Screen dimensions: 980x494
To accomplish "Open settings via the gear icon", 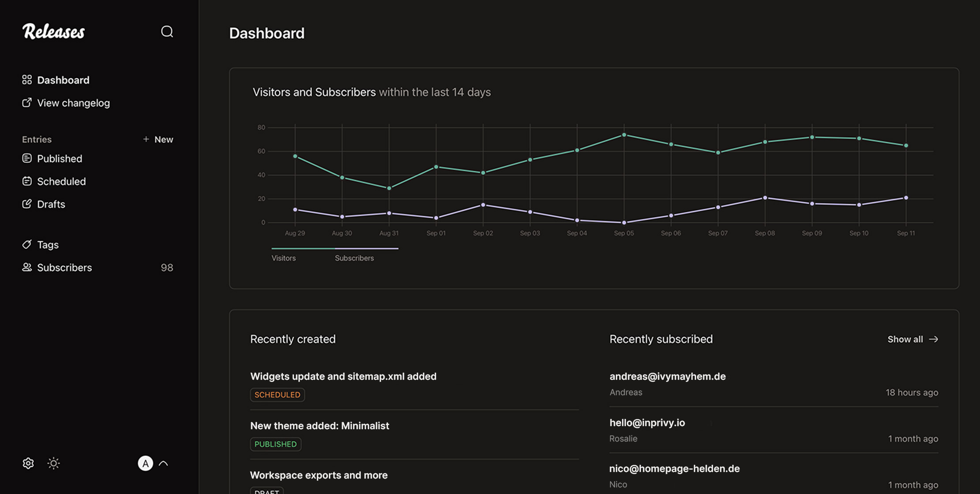I will [x=28, y=463].
